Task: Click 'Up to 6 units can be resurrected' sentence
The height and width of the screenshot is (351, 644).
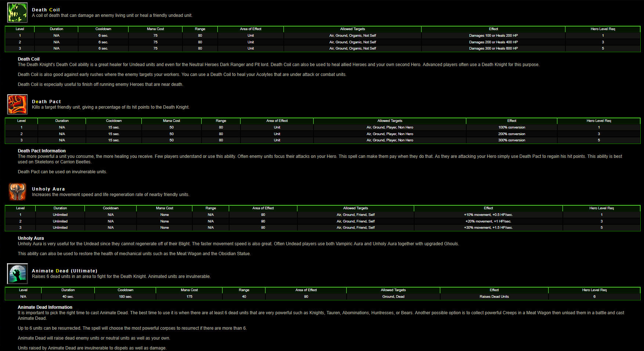Action: (x=132, y=328)
